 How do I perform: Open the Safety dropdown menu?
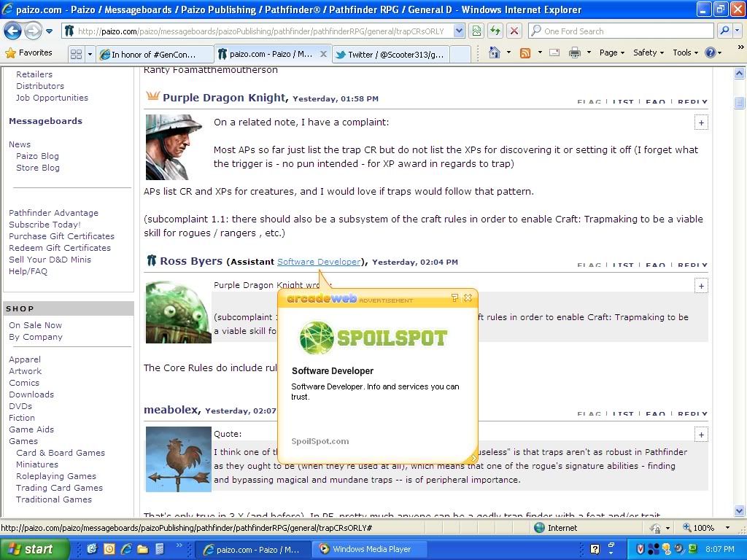(x=648, y=52)
